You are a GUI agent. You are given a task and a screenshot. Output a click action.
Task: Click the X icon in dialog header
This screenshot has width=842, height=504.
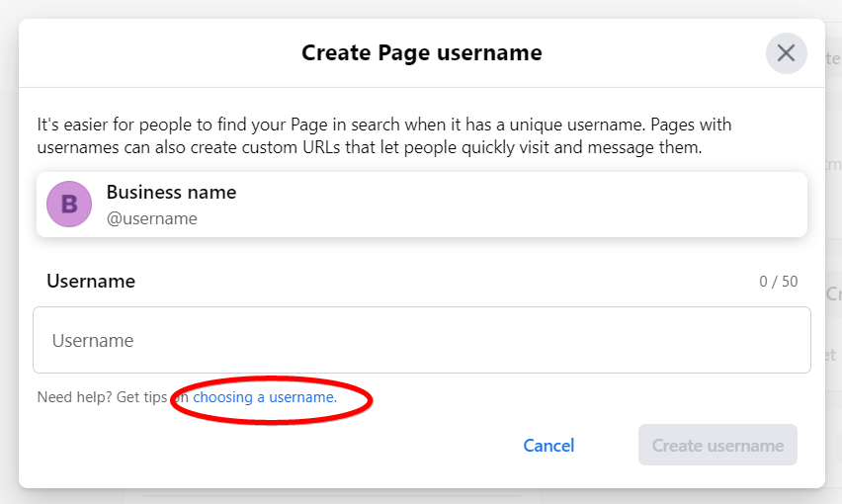(786, 53)
